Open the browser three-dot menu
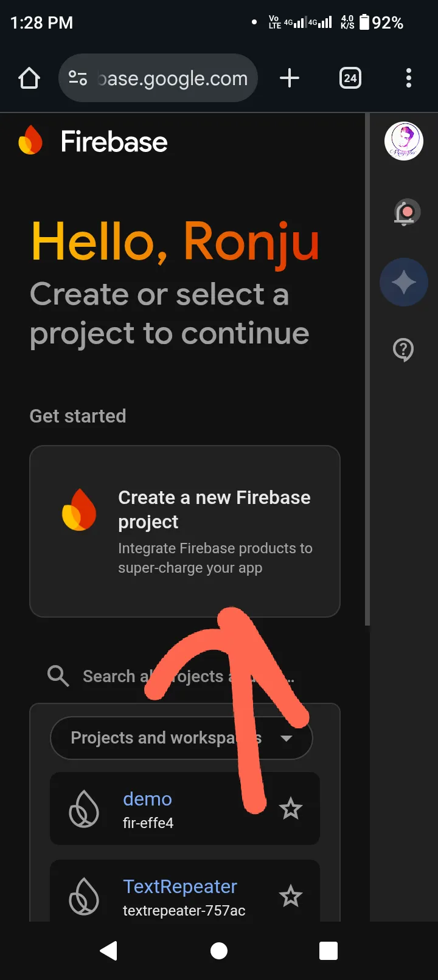Viewport: 438px width, 980px height. pos(408,78)
